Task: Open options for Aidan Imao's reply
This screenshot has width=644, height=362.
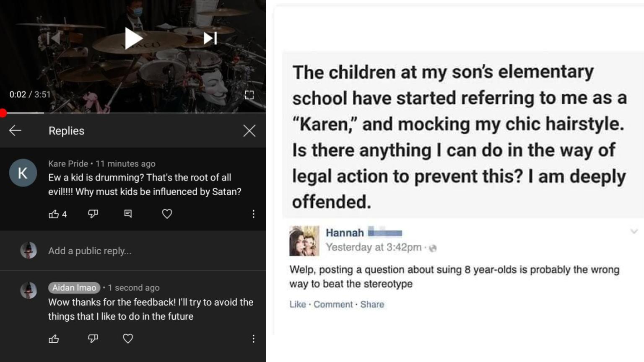Action: coord(253,338)
